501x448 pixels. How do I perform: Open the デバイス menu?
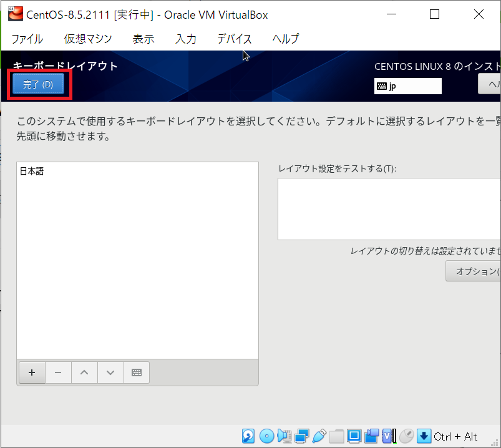(234, 39)
